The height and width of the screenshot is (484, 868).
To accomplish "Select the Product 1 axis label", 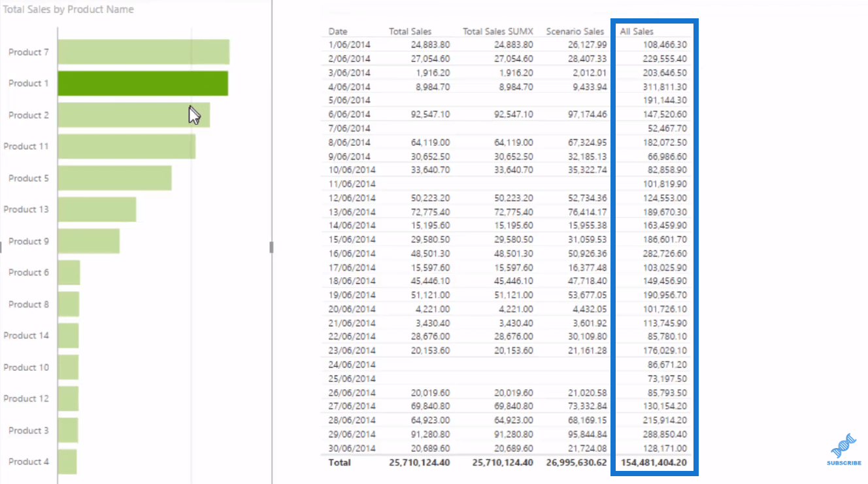I will [29, 83].
